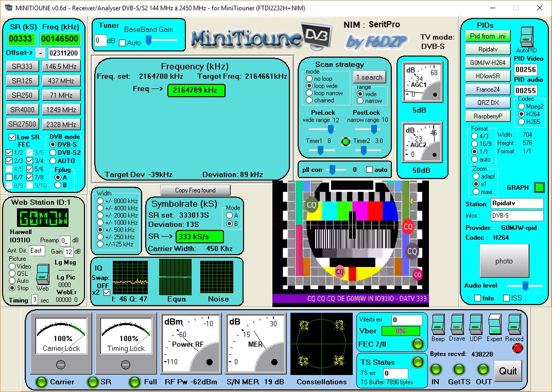Toggle the Beep rocker switch
The height and width of the screenshot is (392, 552).
(x=438, y=324)
